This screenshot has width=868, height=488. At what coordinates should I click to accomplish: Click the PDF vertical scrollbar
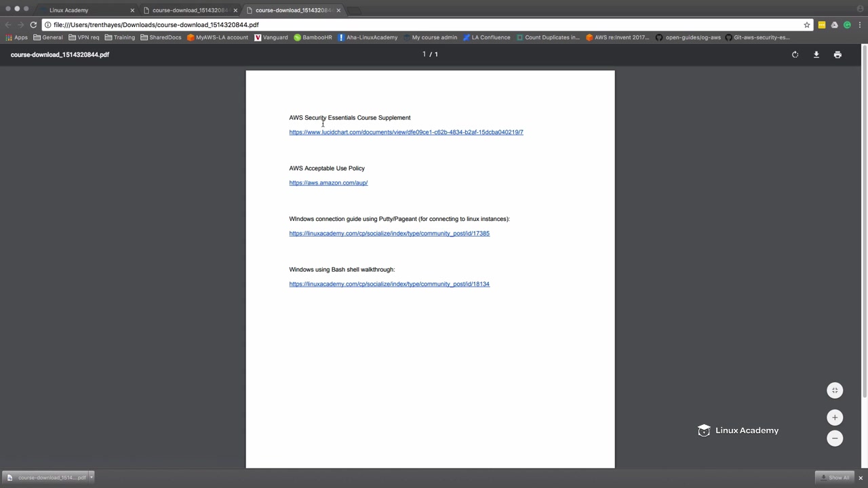[x=865, y=220]
